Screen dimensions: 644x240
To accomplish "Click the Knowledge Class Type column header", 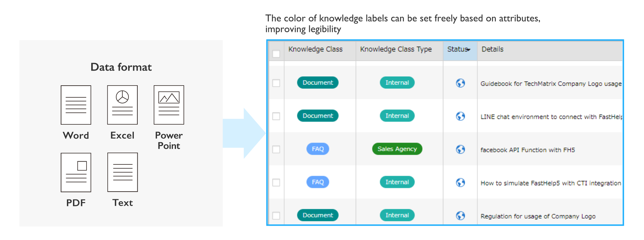I will pos(396,49).
